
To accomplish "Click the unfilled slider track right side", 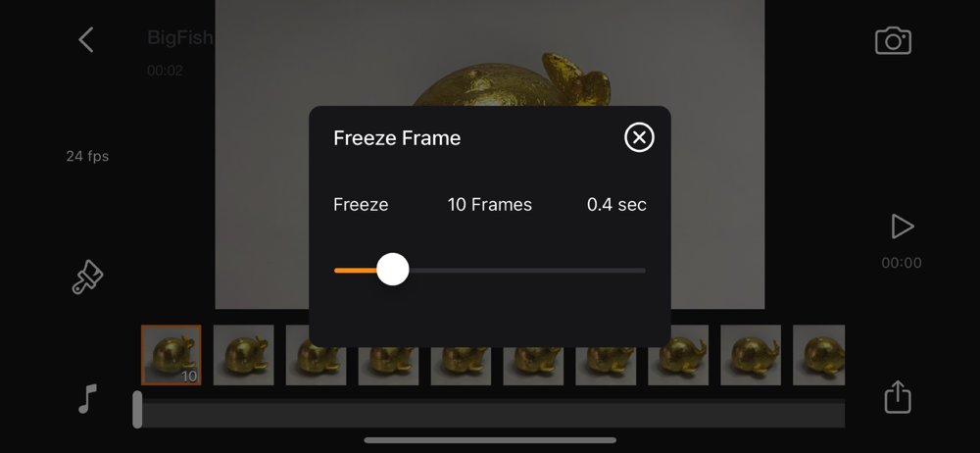I will click(527, 271).
